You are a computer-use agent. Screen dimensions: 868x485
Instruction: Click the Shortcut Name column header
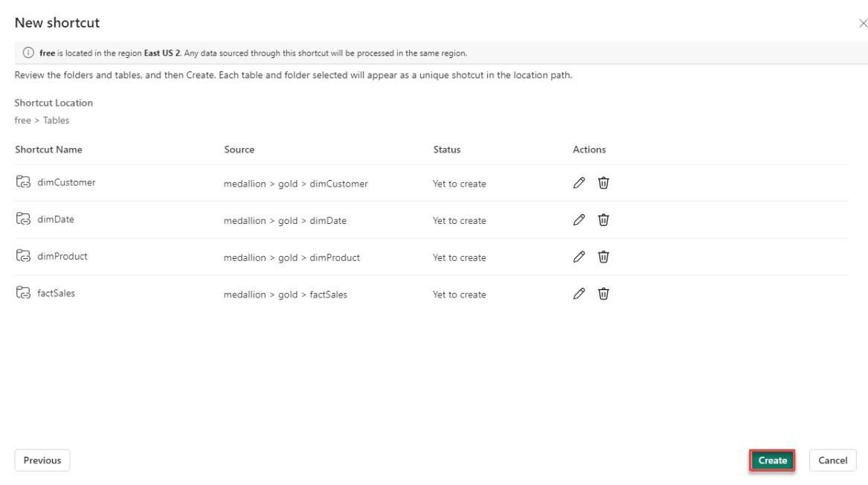click(x=48, y=150)
